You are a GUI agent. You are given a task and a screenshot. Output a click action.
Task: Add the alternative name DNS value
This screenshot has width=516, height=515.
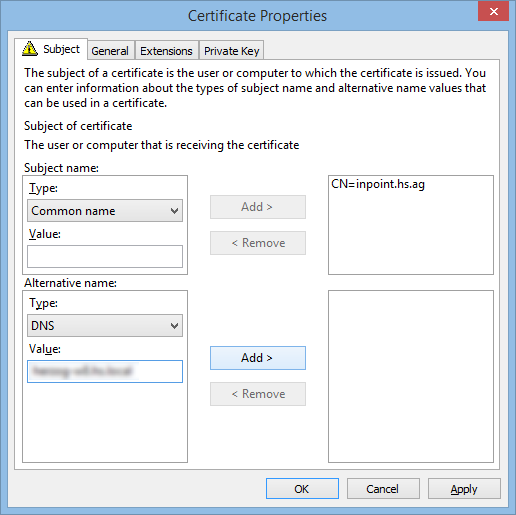258,358
